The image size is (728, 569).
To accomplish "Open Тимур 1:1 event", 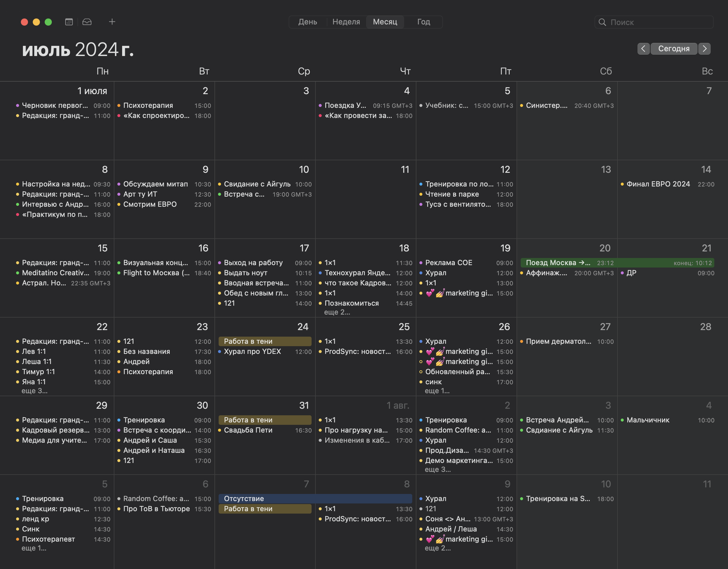I will click(63, 372).
